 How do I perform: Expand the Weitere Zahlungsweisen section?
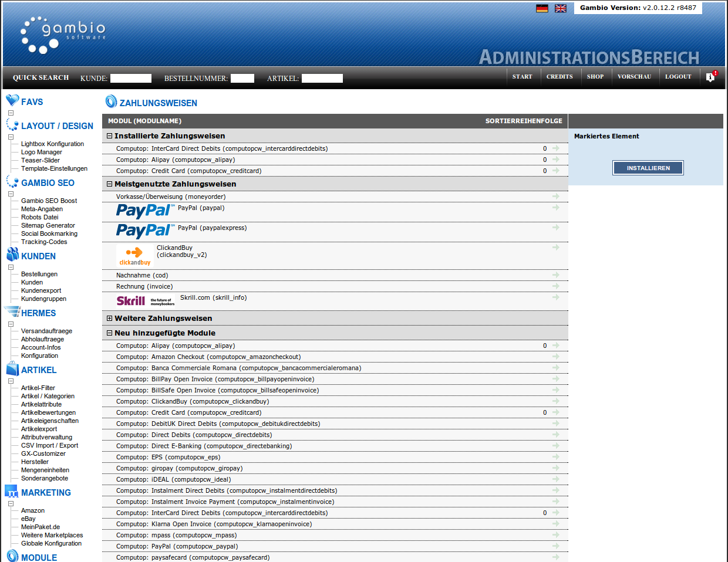109,319
